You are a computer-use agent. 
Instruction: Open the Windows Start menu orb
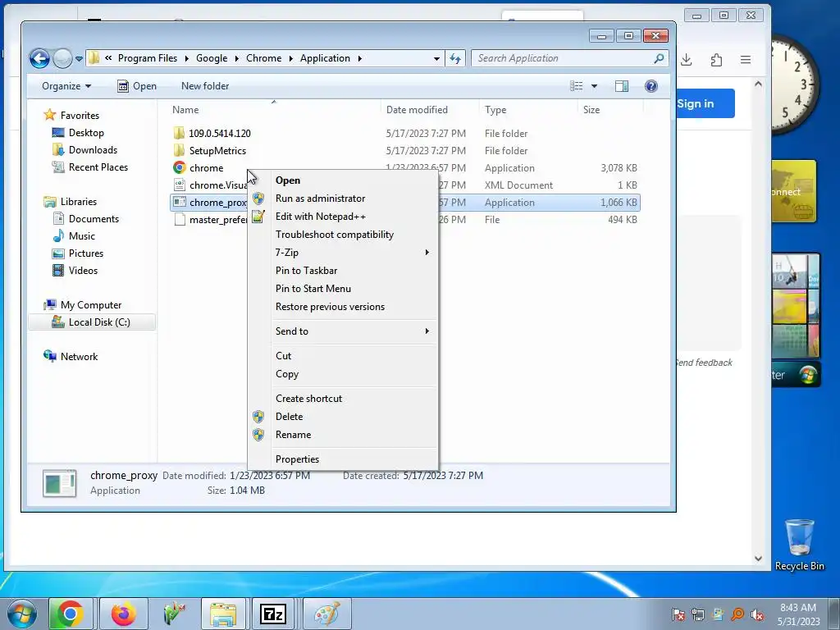(22, 614)
